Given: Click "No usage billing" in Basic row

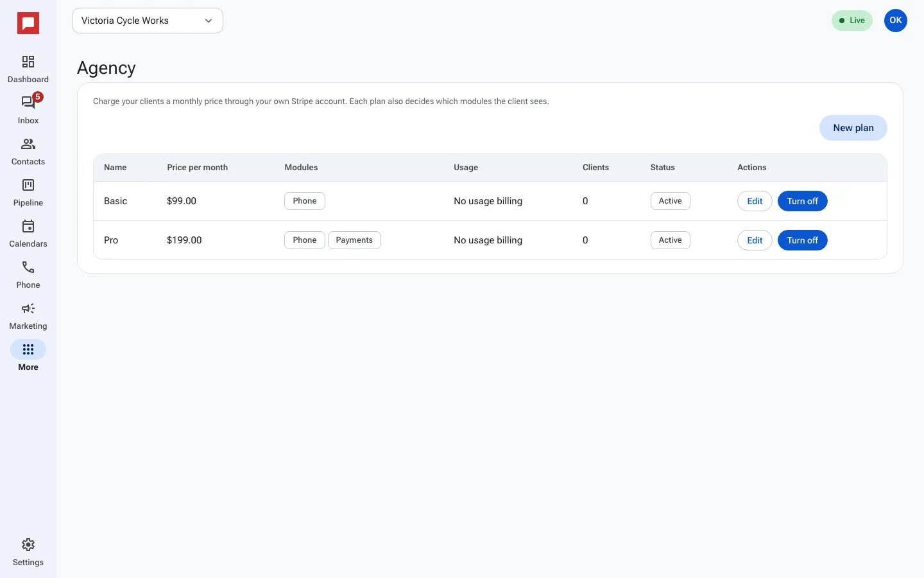Looking at the screenshot, I should click(488, 201).
